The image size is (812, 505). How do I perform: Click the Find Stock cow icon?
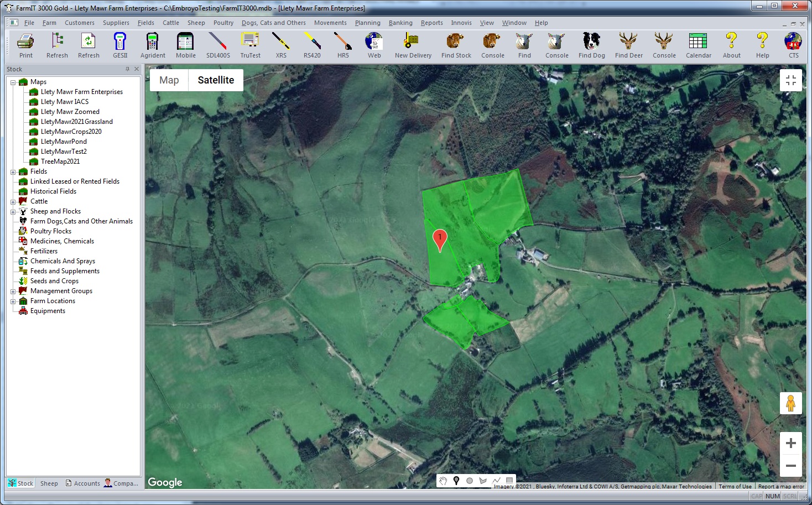pyautogui.click(x=456, y=45)
